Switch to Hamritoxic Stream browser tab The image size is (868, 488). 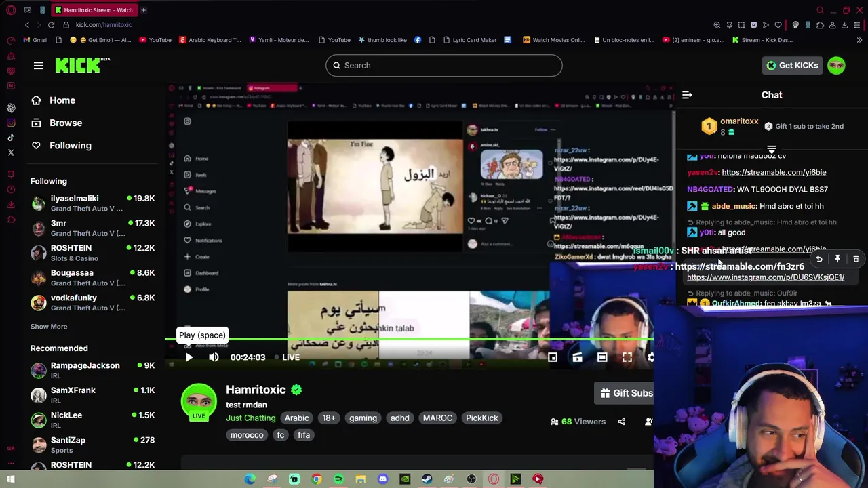tap(94, 10)
